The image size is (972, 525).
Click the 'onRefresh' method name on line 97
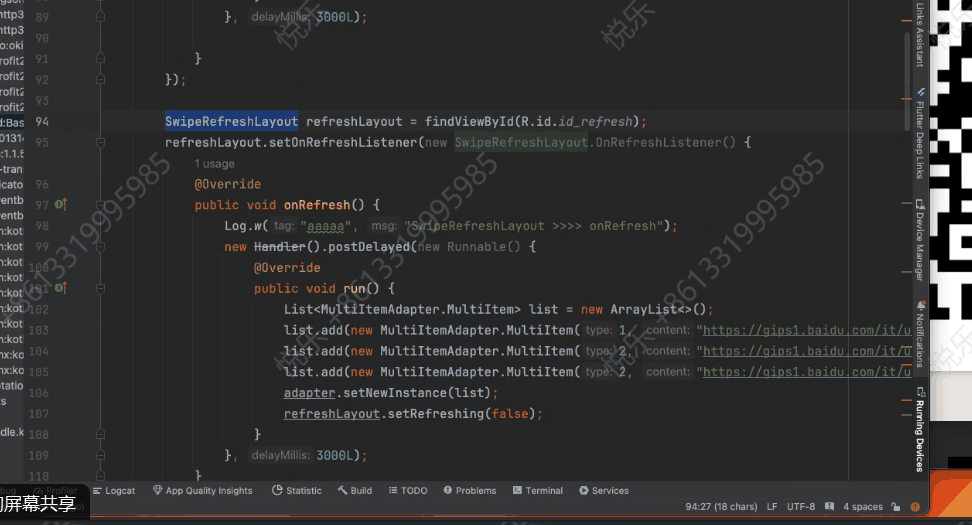coord(317,205)
